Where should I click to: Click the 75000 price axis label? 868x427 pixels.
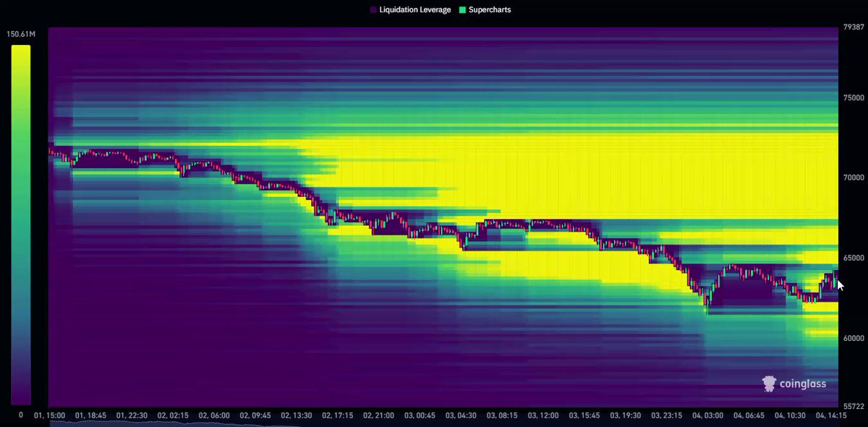click(853, 98)
